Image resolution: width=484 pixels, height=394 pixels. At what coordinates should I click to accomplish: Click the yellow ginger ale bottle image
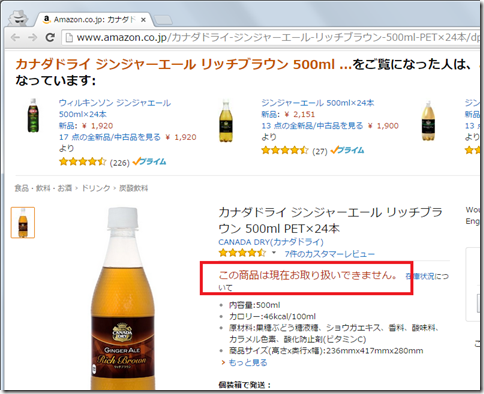click(226, 121)
